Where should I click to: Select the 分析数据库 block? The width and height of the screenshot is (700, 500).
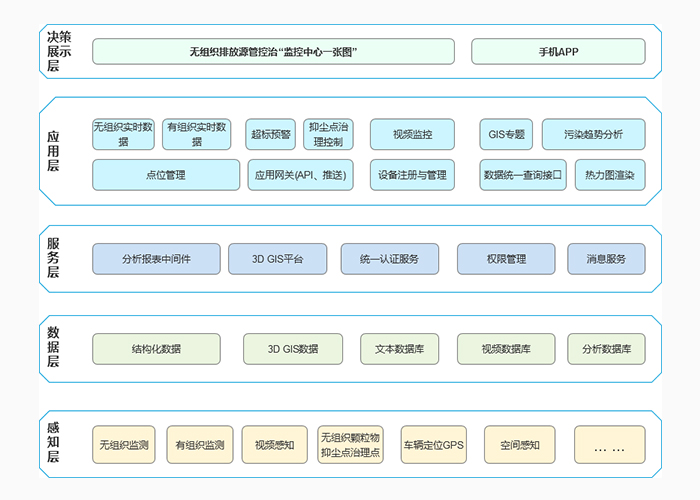point(606,349)
